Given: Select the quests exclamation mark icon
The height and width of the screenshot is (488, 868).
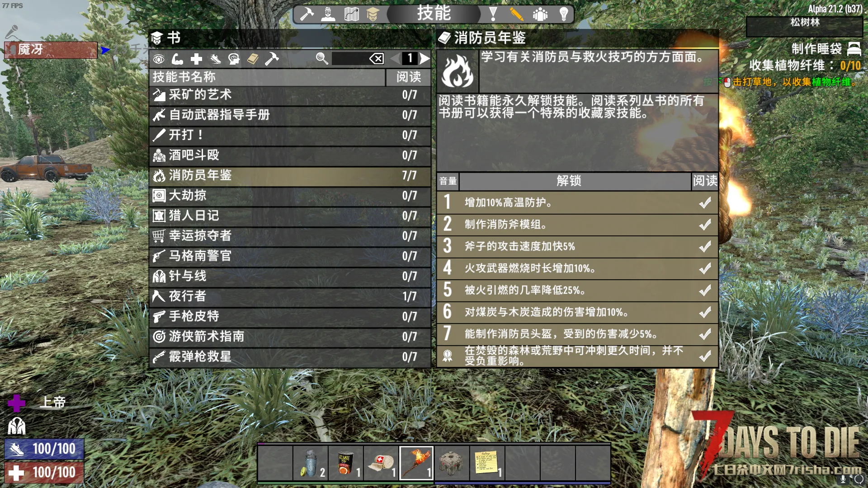Looking at the screenshot, I should point(493,14).
